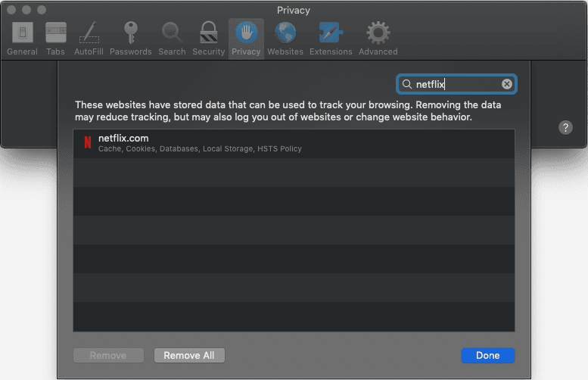Open the Advanced gear pane
588x380 pixels.
coord(378,39)
